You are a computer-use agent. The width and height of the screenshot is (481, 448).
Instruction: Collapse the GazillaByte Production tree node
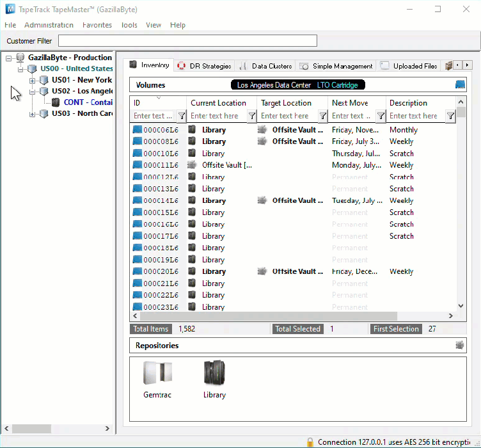(9, 58)
